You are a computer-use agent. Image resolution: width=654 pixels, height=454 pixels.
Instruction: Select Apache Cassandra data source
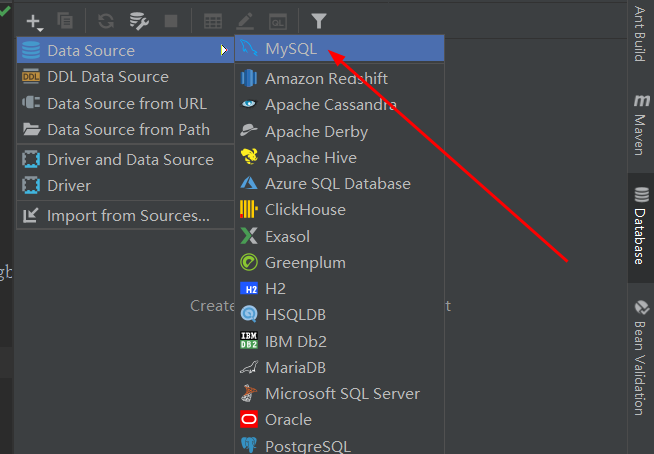tap(340, 105)
